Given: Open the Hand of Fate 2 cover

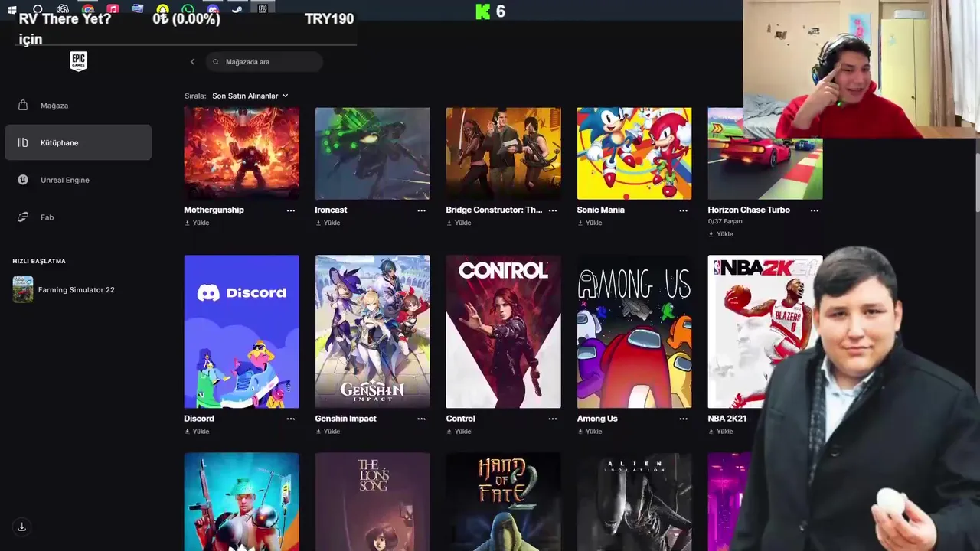Looking at the screenshot, I should [503, 502].
